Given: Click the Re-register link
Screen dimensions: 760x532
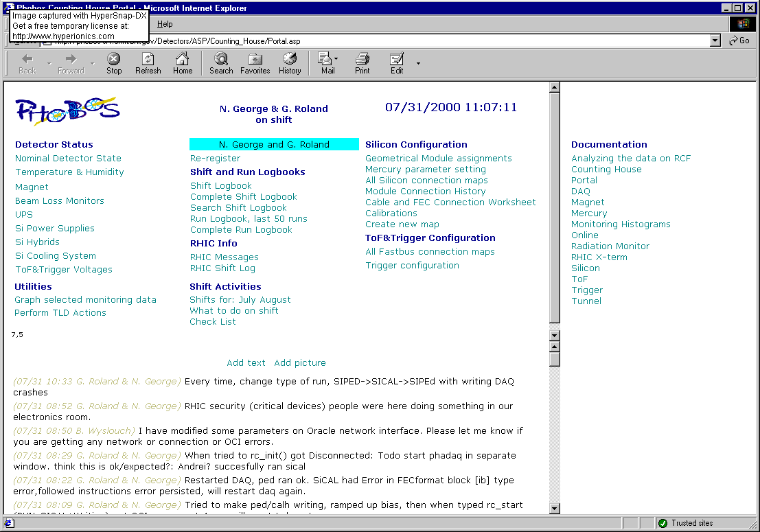Looking at the screenshot, I should [x=215, y=159].
